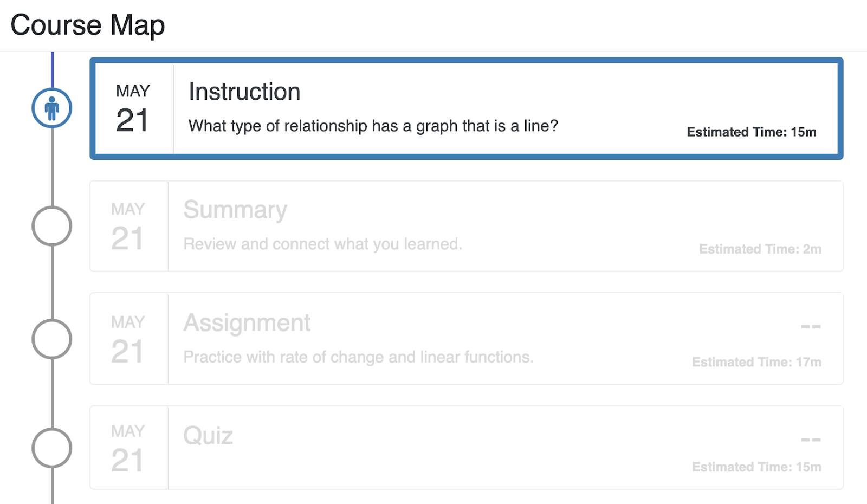This screenshot has height=504, width=867.
Task: Click 'Review and connect what you learned' text
Action: click(322, 244)
